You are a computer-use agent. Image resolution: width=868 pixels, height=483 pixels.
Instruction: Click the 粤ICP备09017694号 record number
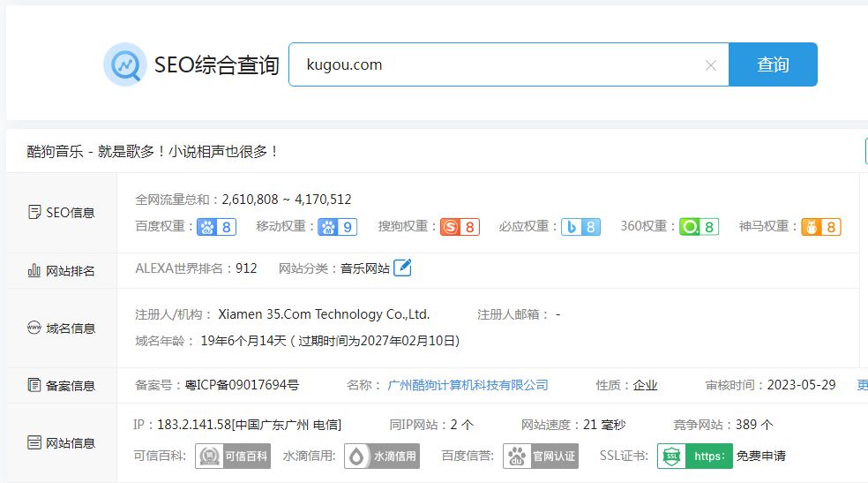point(242,385)
